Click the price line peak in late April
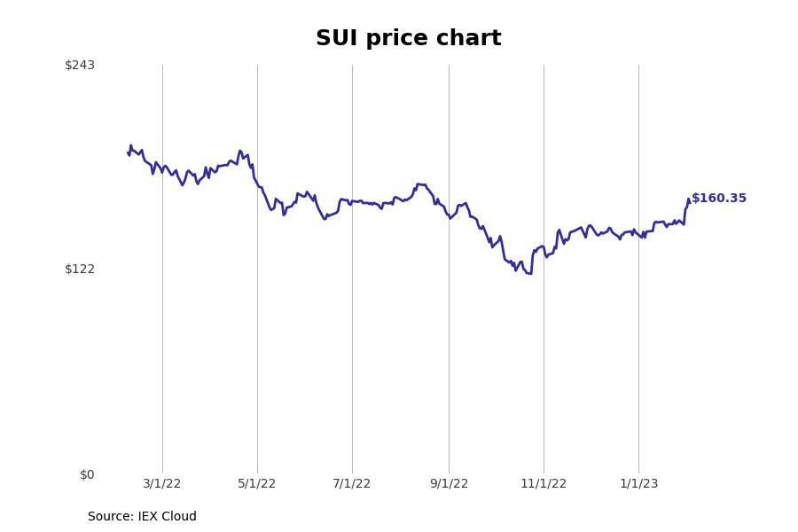Viewport: 798px width, 532px height. click(x=240, y=151)
